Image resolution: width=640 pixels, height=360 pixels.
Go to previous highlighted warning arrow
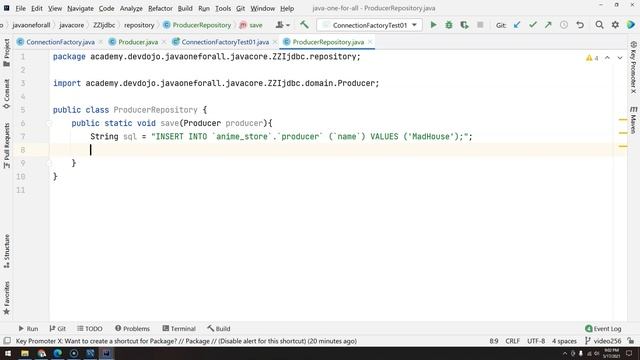click(607, 58)
